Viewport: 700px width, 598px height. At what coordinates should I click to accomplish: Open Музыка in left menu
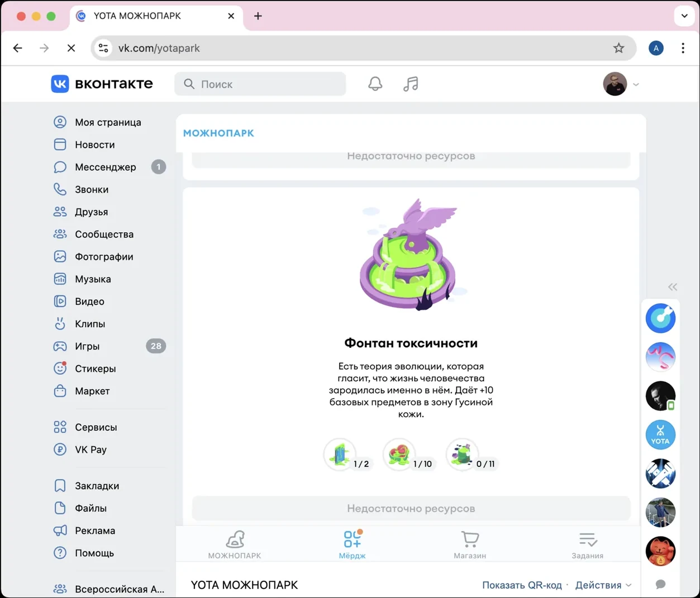[93, 279]
